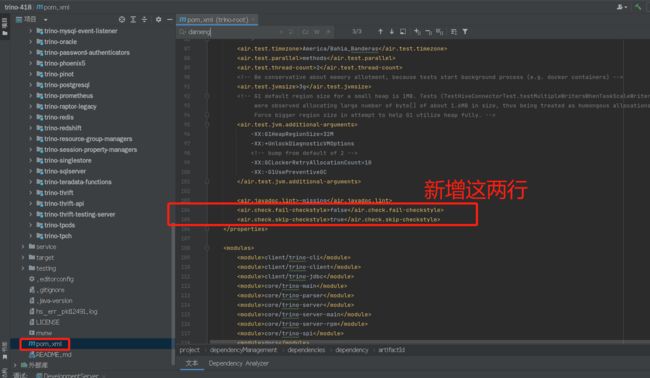Viewport: 650px width, 378px height.
Task: Open search results in find window
Action: [x=403, y=32]
